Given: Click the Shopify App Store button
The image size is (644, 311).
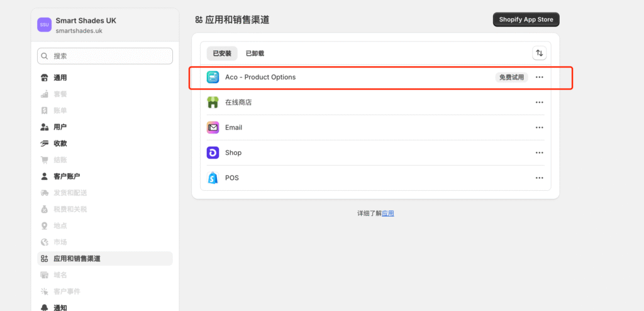Looking at the screenshot, I should (526, 20).
